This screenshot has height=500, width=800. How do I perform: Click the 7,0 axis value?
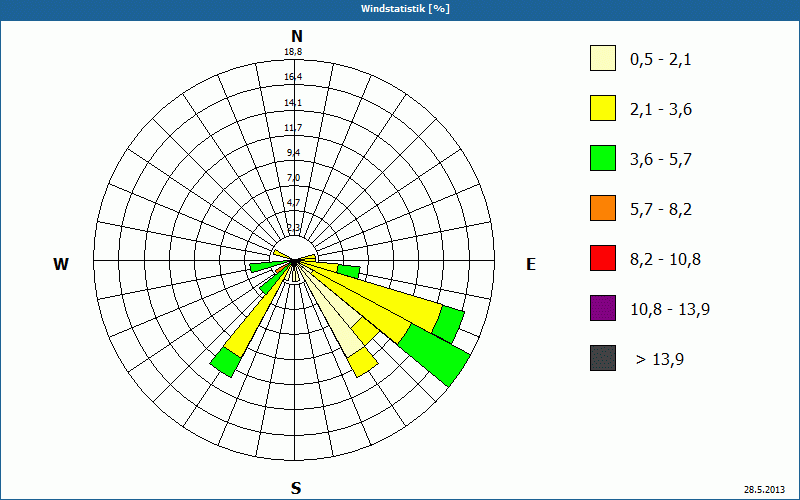point(293,178)
